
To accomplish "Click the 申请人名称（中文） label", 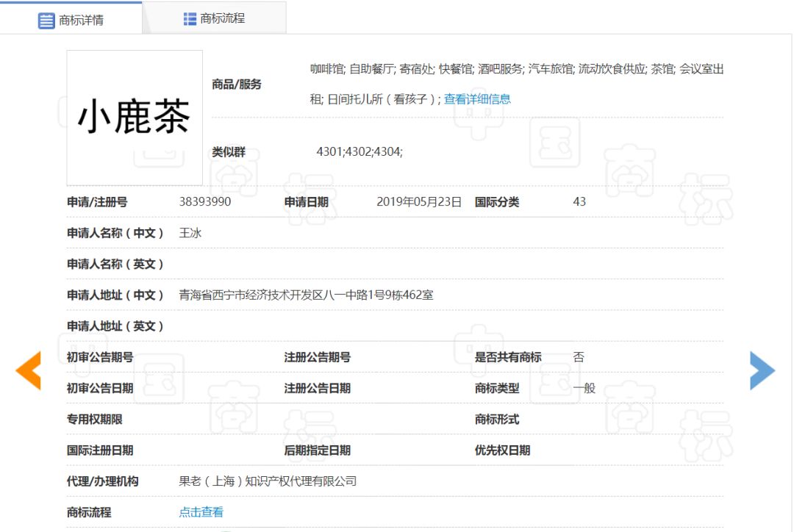I will click(x=115, y=233).
